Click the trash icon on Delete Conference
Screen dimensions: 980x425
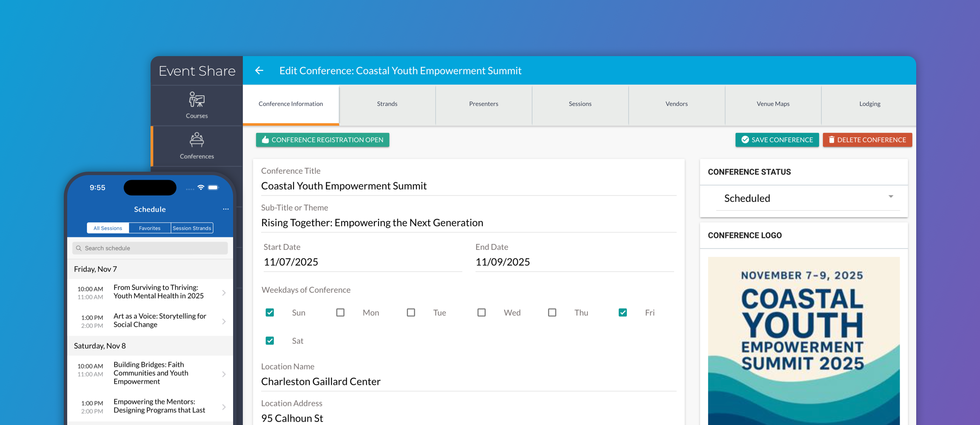pyautogui.click(x=831, y=140)
